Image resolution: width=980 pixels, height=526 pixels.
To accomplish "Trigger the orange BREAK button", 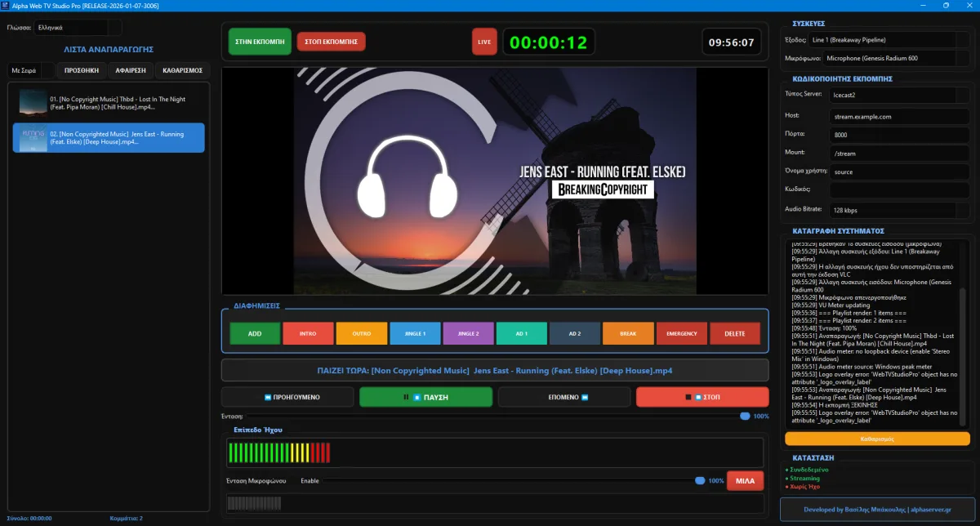I will [628, 333].
